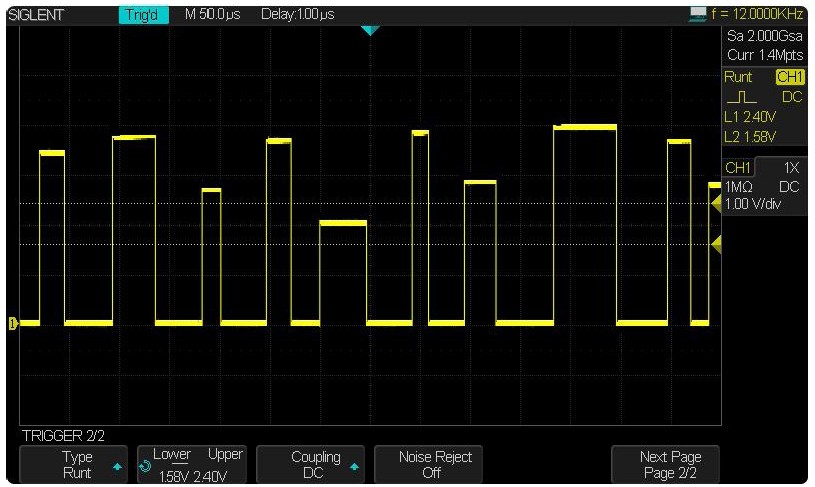Click the Runt trigger type label
The image size is (815, 487).
click(x=738, y=77)
